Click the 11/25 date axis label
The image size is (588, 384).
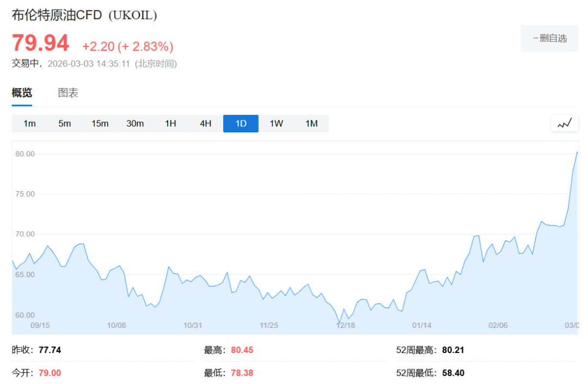click(x=269, y=325)
